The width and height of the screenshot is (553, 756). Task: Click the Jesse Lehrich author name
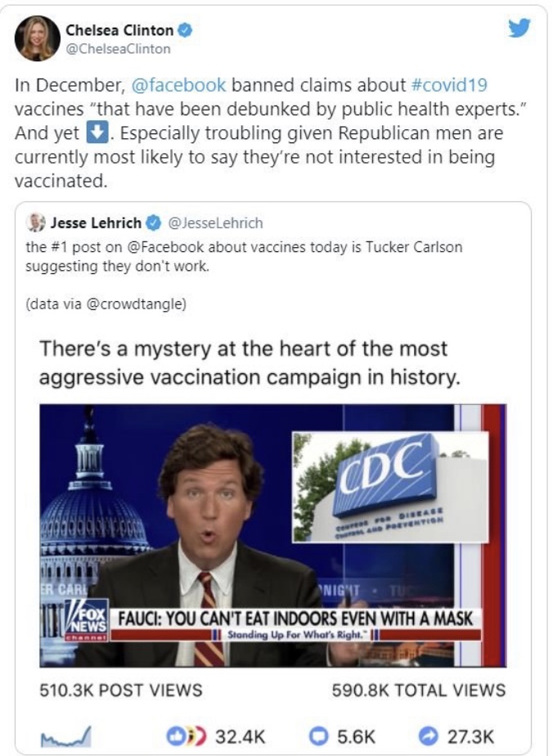coord(94,223)
